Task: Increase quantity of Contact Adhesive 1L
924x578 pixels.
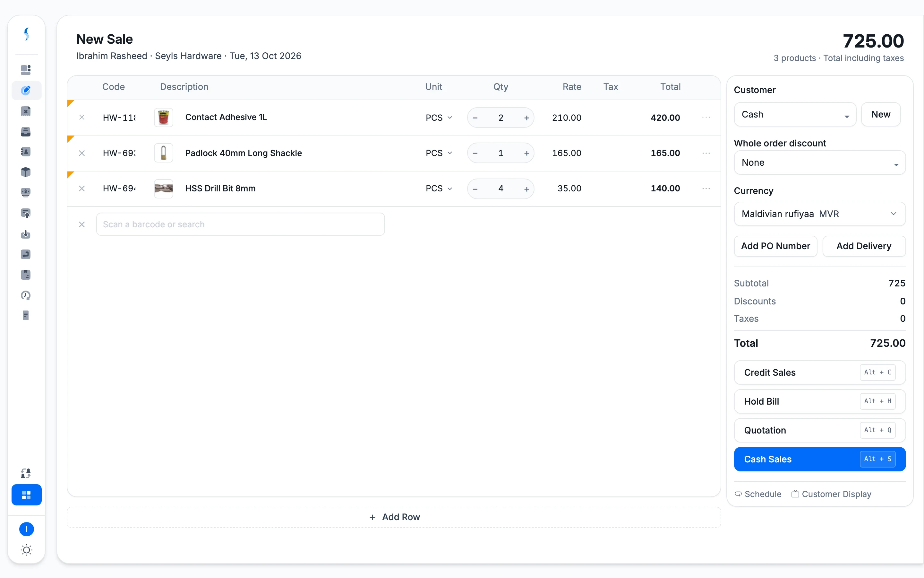Action: [x=526, y=118]
